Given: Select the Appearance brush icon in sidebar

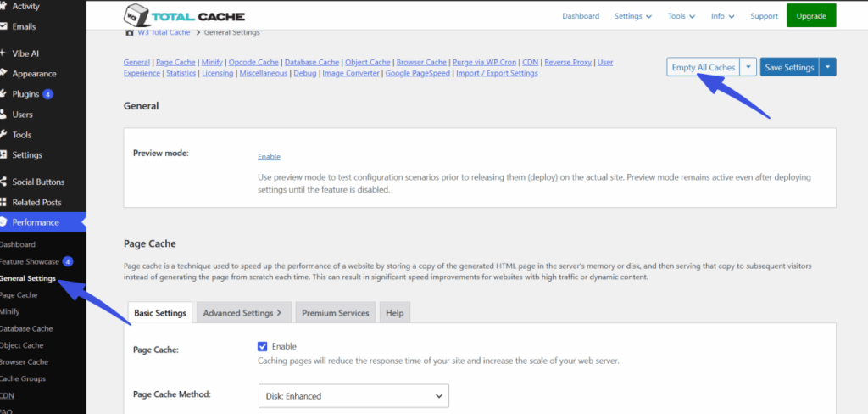Looking at the screenshot, I should pos(3,74).
